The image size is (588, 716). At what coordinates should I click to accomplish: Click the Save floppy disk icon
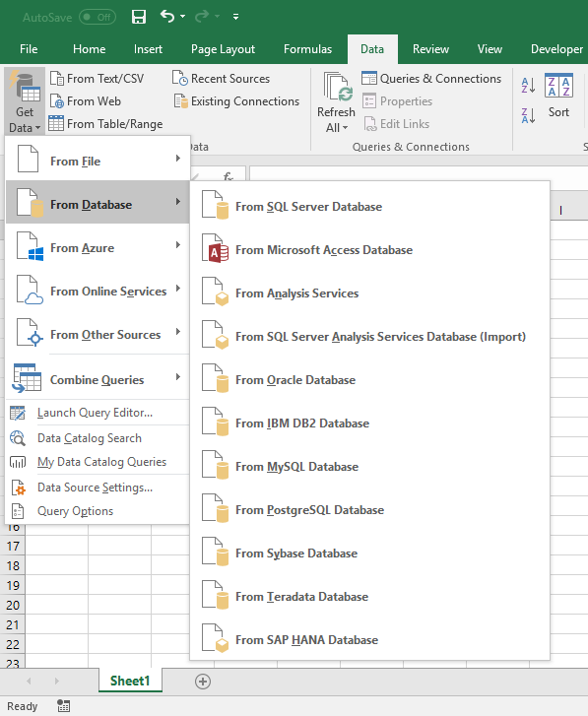coord(139,17)
